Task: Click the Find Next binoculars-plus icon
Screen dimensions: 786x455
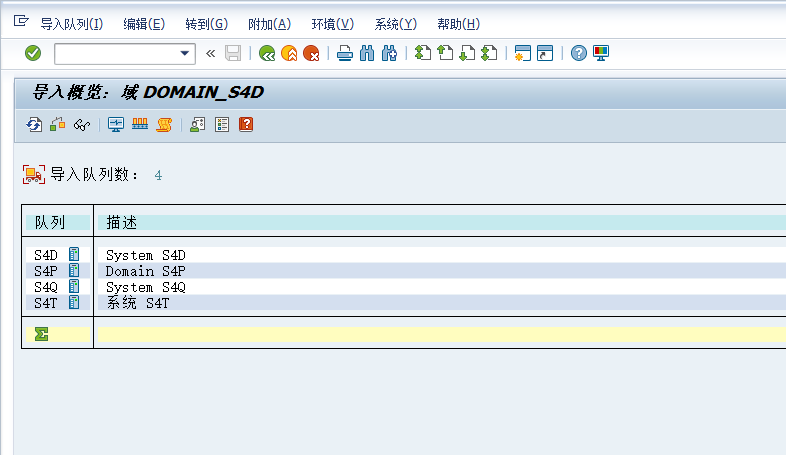Action: (x=389, y=53)
